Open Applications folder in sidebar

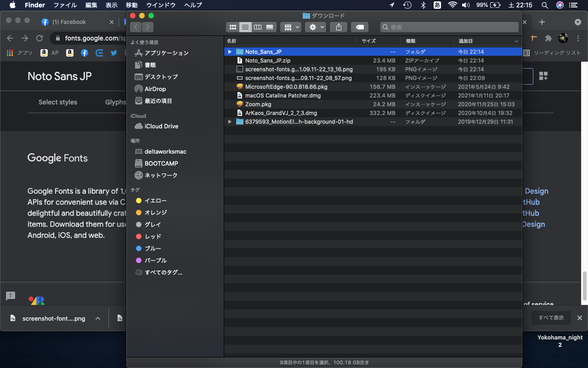pyautogui.click(x=161, y=53)
